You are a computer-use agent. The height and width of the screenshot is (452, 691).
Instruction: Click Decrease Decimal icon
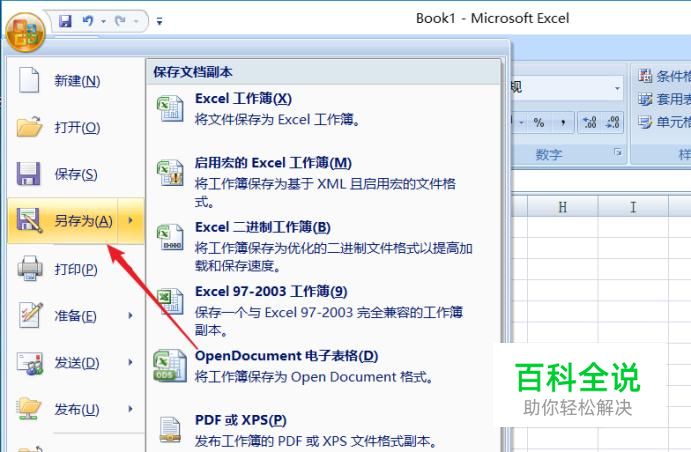click(x=613, y=122)
